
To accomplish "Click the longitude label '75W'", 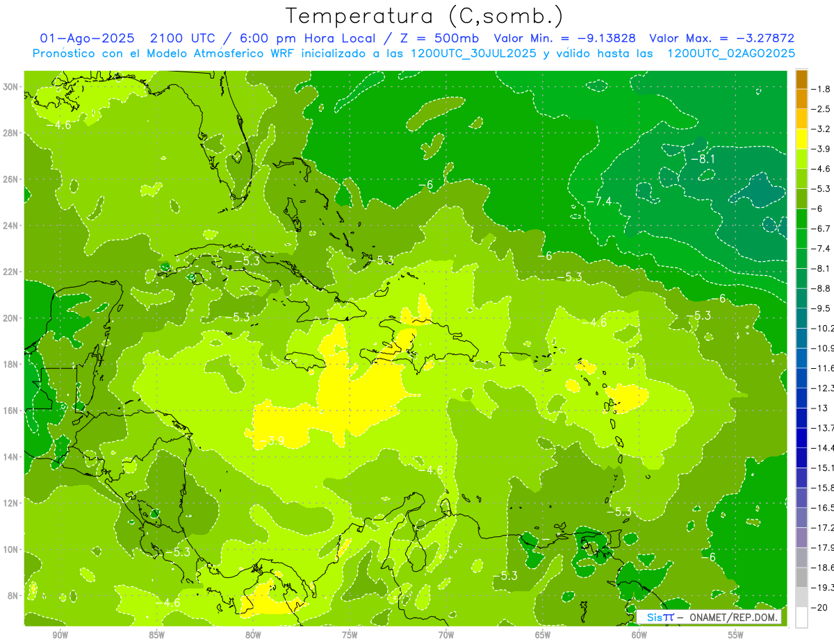I will [350, 636].
